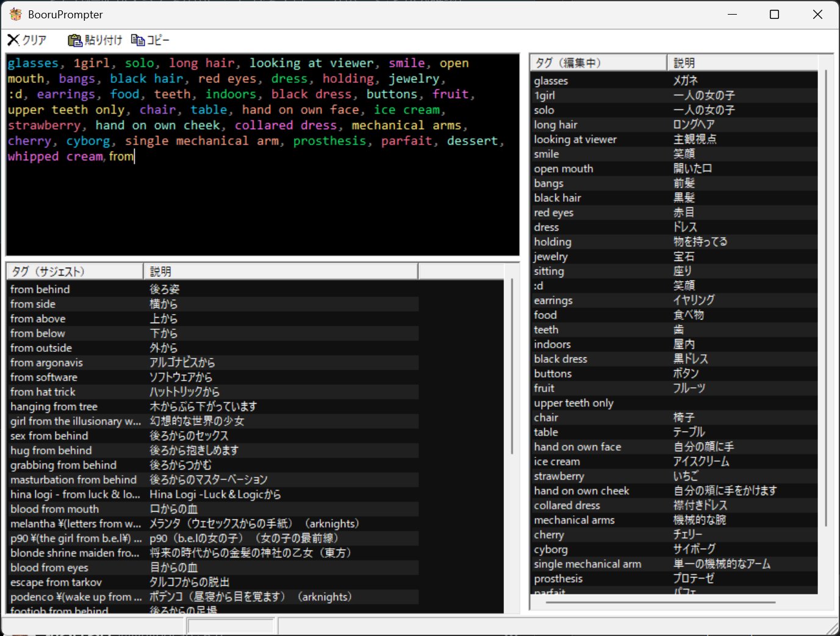Click the メガネ description cell
This screenshot has width=840, height=636.
[686, 80]
